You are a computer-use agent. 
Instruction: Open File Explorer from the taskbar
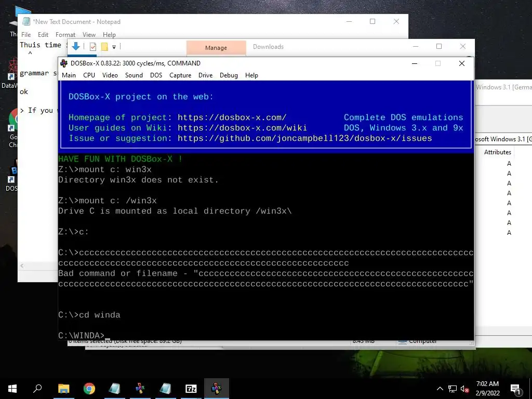point(63,389)
